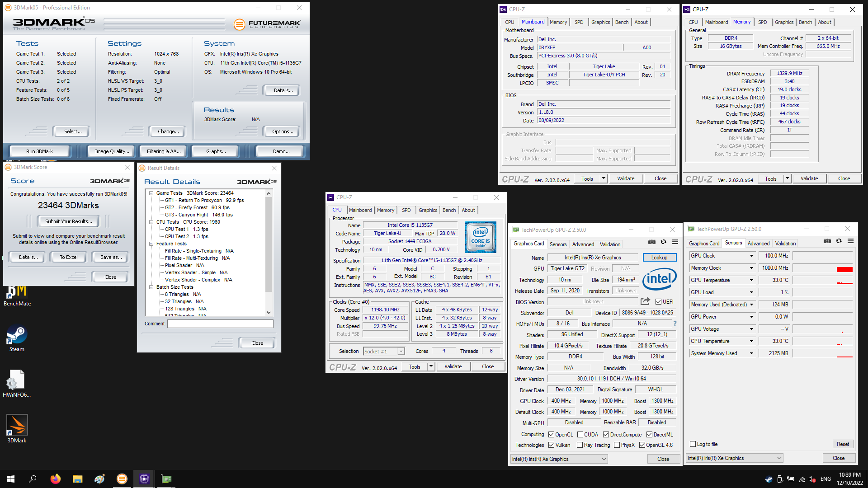Toggle the UEFI checkbox in GPU-Z
This screenshot has width=868, height=488.
pos(658,302)
